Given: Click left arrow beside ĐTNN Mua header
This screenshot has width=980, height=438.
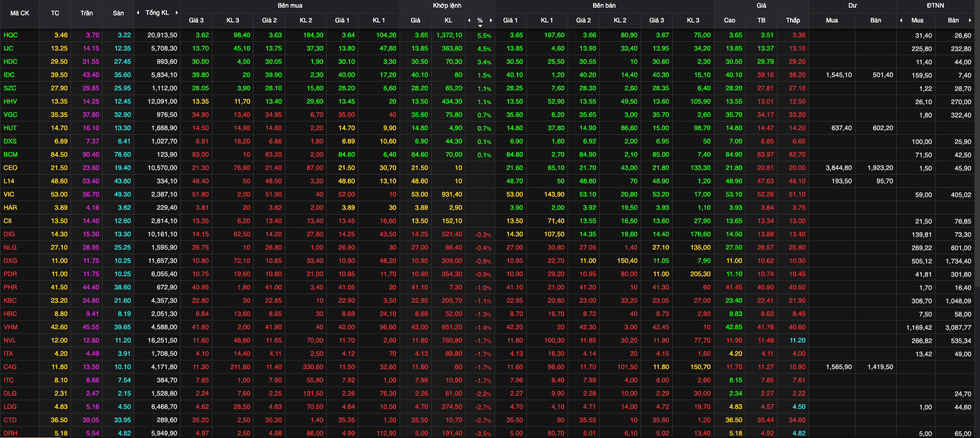Looking at the screenshot, I should point(901,20).
